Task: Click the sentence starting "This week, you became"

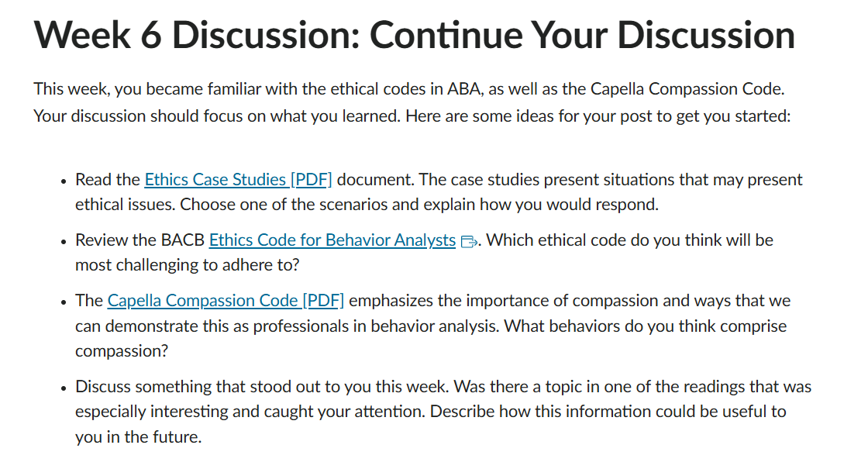Action: [409, 89]
